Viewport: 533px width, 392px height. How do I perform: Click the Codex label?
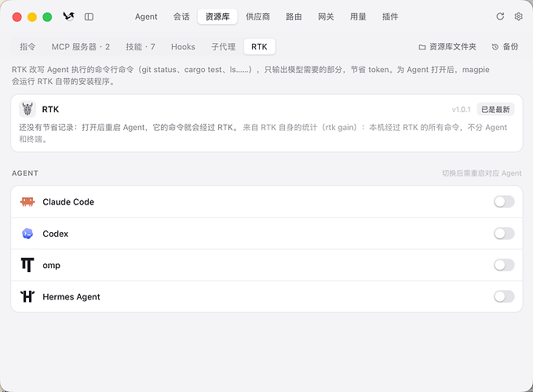56,234
